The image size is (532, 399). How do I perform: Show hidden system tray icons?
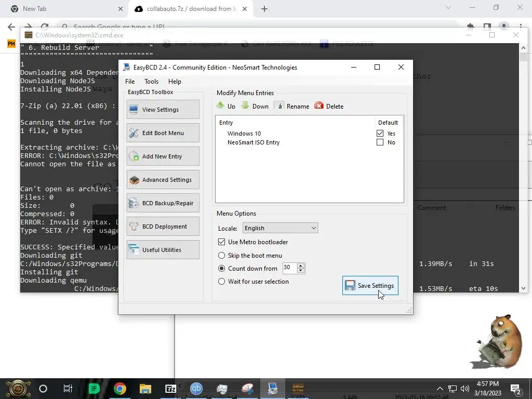coord(440,389)
